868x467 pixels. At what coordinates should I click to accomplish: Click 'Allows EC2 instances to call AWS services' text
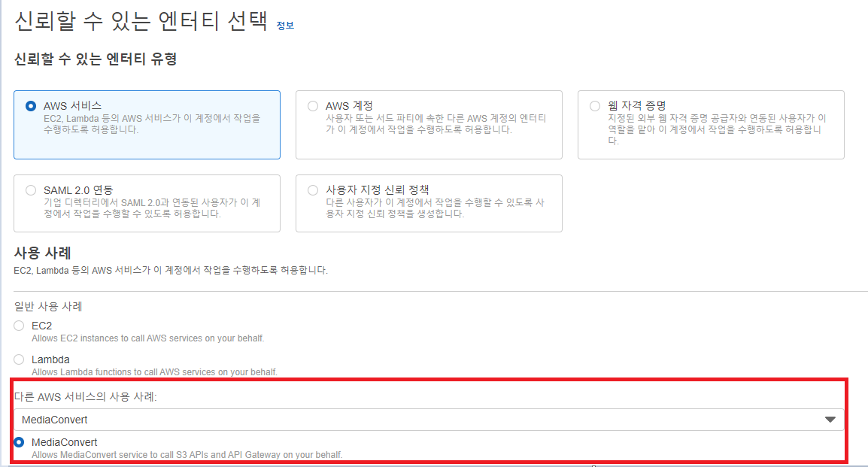[x=148, y=338]
